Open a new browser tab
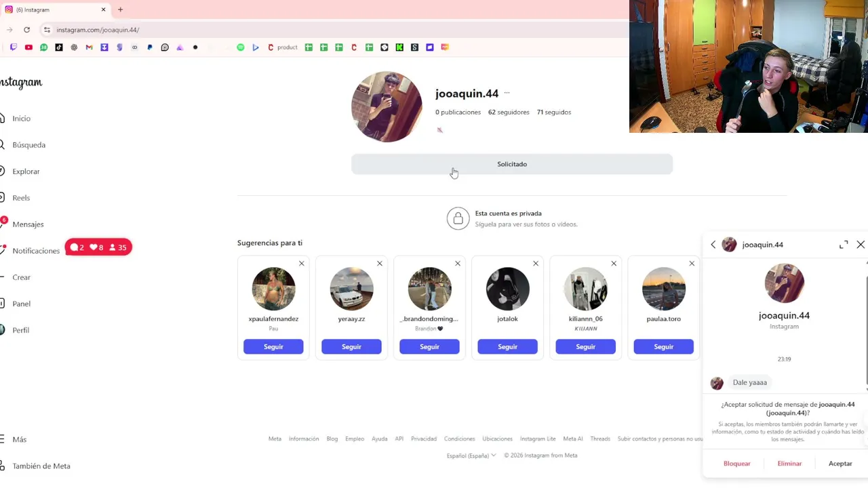Viewport: 868px width, 488px height. (120, 9)
